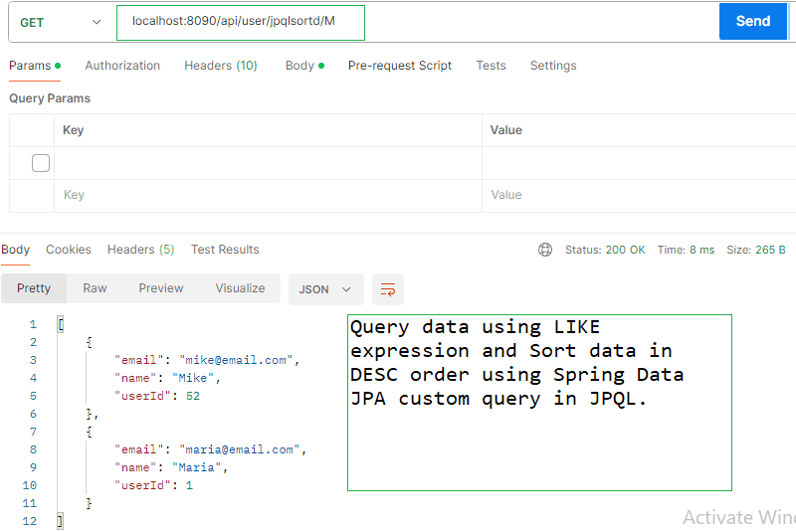Click the Visualize view button

[240, 288]
